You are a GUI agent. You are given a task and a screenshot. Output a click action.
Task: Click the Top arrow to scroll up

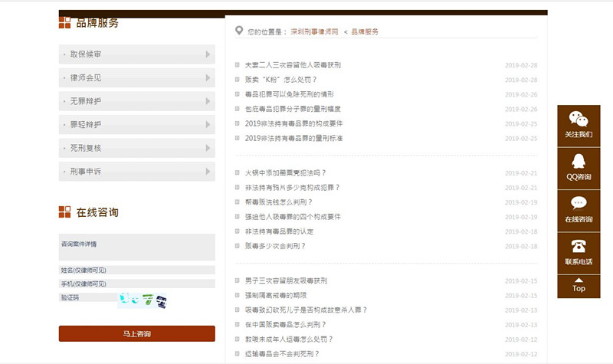pos(579,282)
